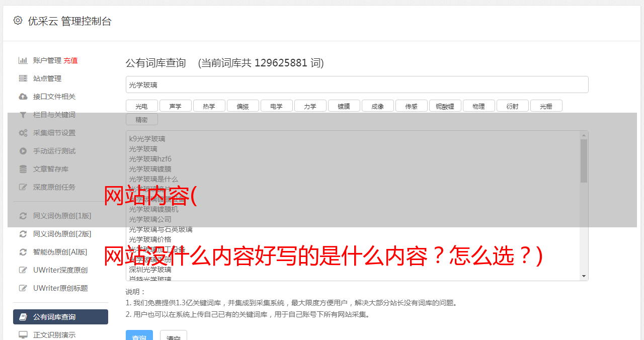Select the 镀膜 keyword tag
This screenshot has width=644, height=340.
coord(344,106)
